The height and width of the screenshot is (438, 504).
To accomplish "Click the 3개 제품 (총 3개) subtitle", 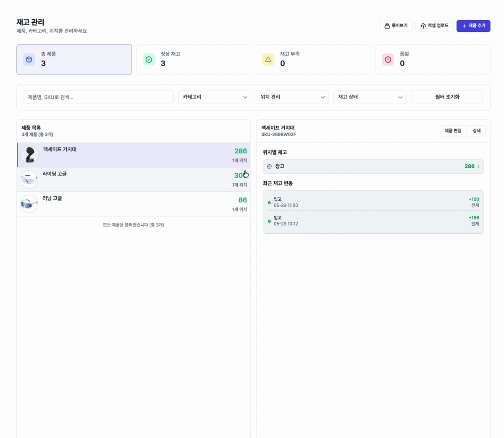I will click(37, 135).
